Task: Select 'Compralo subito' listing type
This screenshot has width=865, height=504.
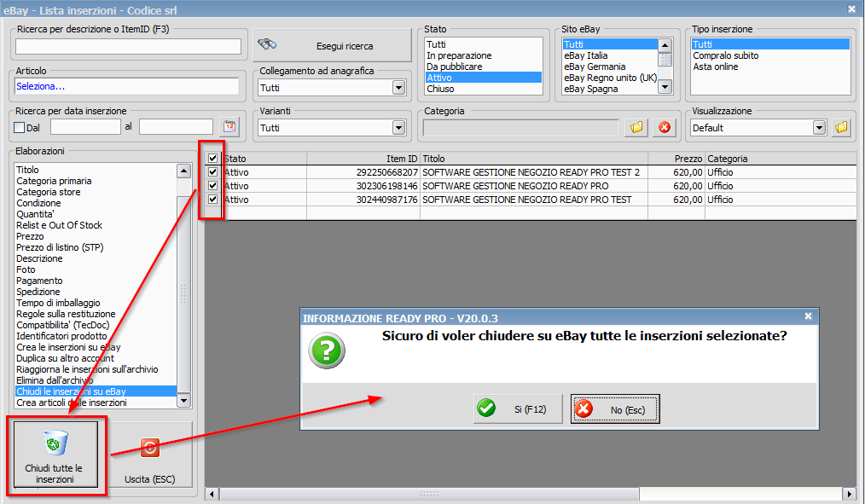Action: (x=770, y=55)
